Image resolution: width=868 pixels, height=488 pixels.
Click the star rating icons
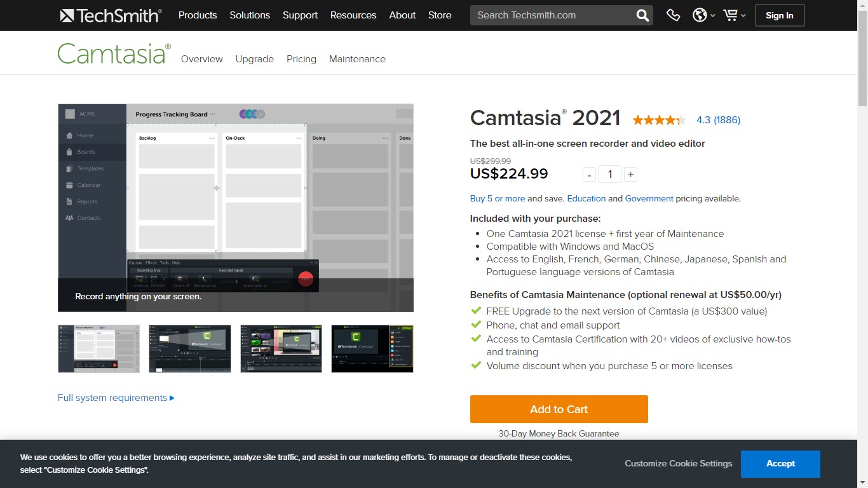point(659,119)
